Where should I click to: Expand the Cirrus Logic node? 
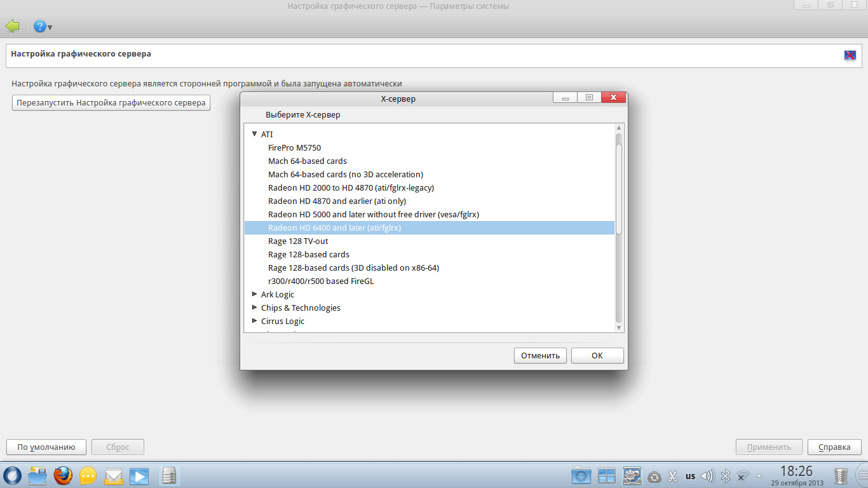[255, 321]
